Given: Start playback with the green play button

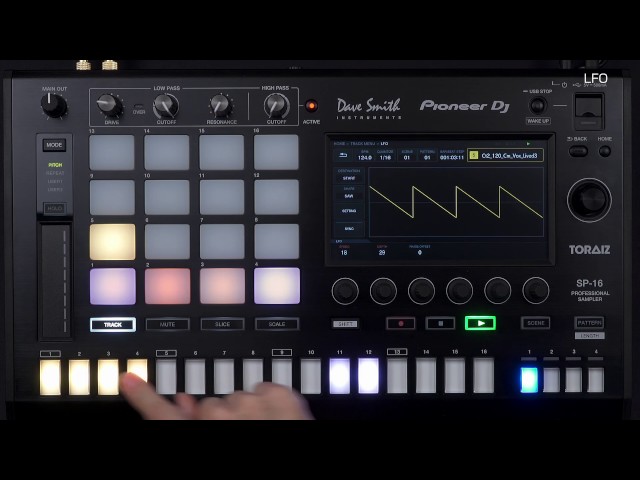Looking at the screenshot, I should [481, 323].
